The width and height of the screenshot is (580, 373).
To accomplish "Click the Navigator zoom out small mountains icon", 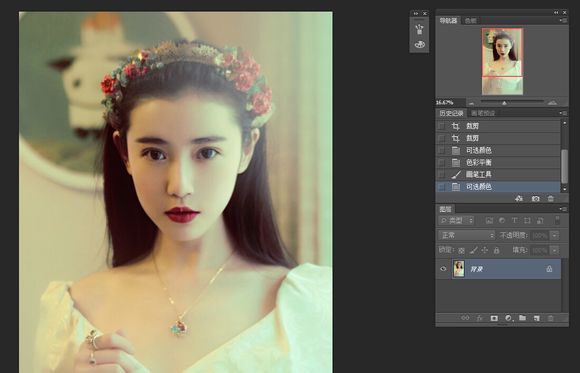I will tap(471, 103).
